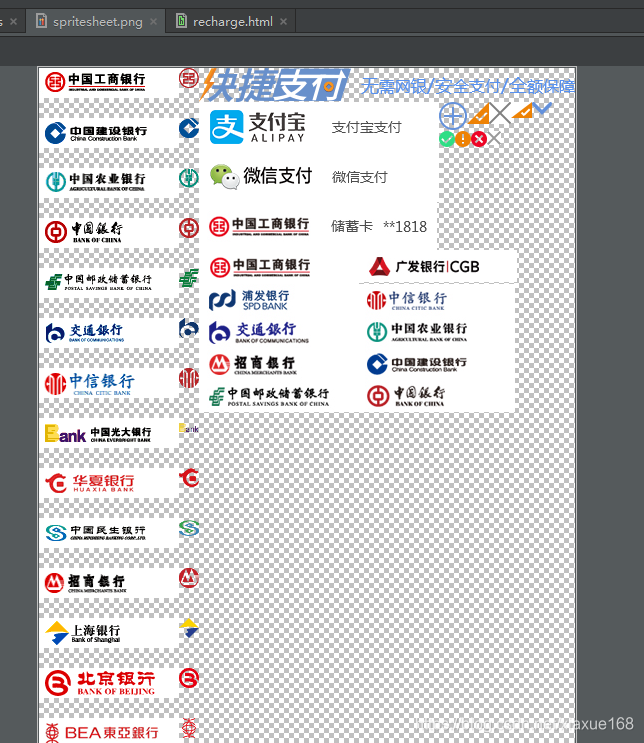Click the large 中国工商银行 logo in the left column

(x=95, y=82)
